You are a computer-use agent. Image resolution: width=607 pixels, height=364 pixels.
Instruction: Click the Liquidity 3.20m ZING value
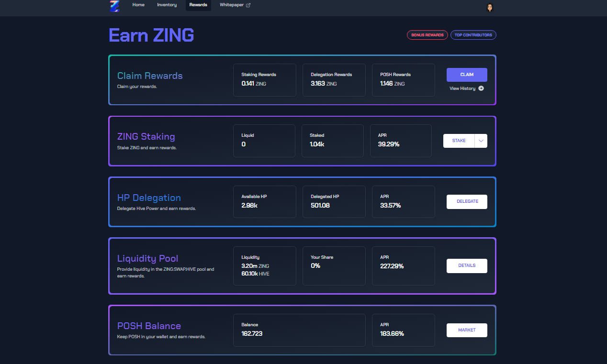[255, 266]
